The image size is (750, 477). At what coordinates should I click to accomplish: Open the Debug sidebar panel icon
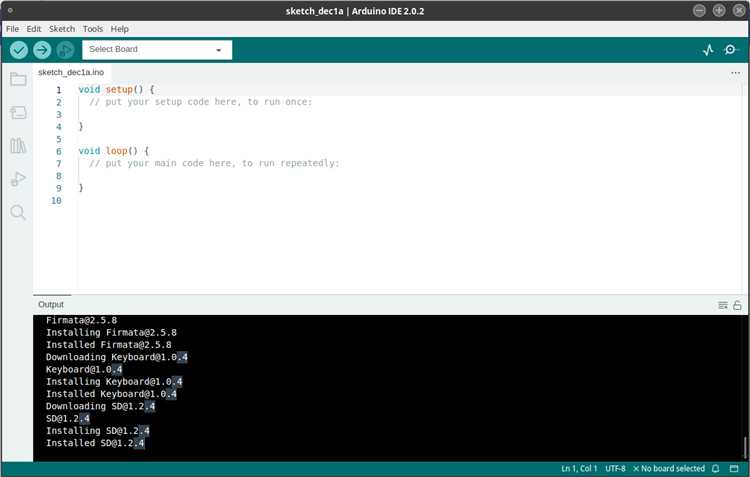18,179
